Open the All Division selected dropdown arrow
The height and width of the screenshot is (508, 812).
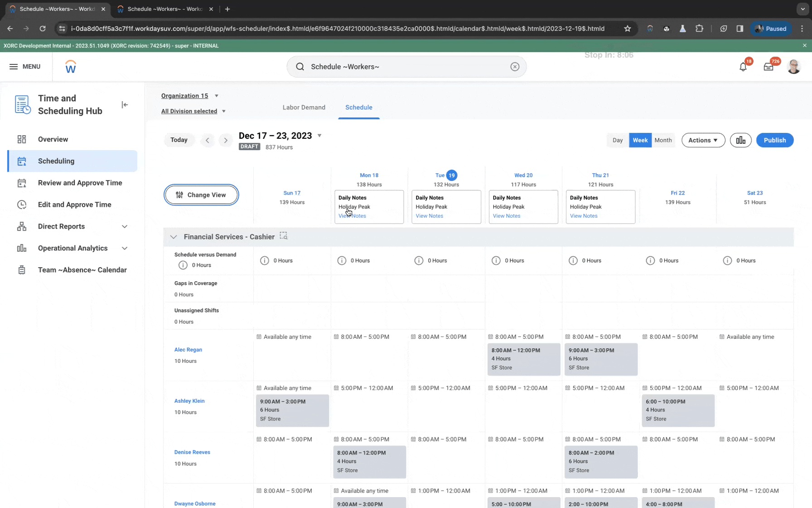[x=224, y=111]
